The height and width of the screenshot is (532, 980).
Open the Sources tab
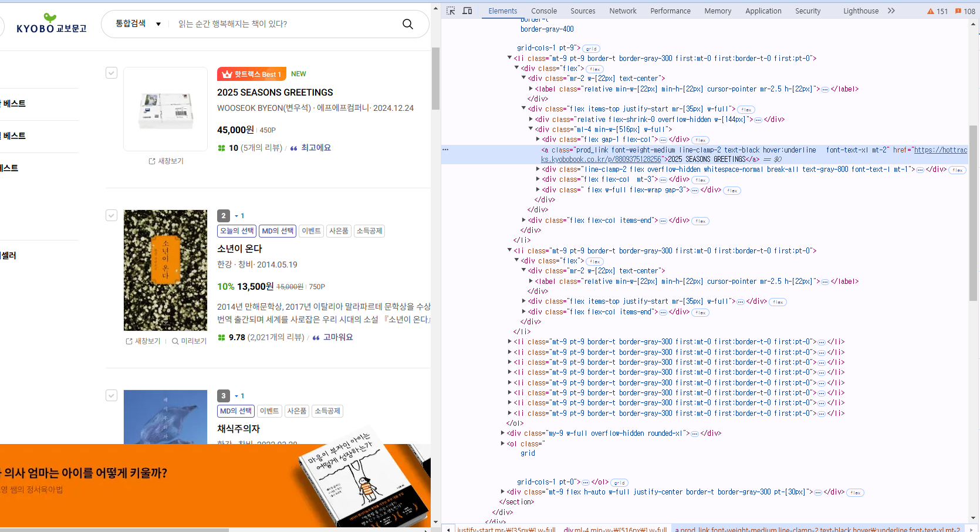click(583, 11)
